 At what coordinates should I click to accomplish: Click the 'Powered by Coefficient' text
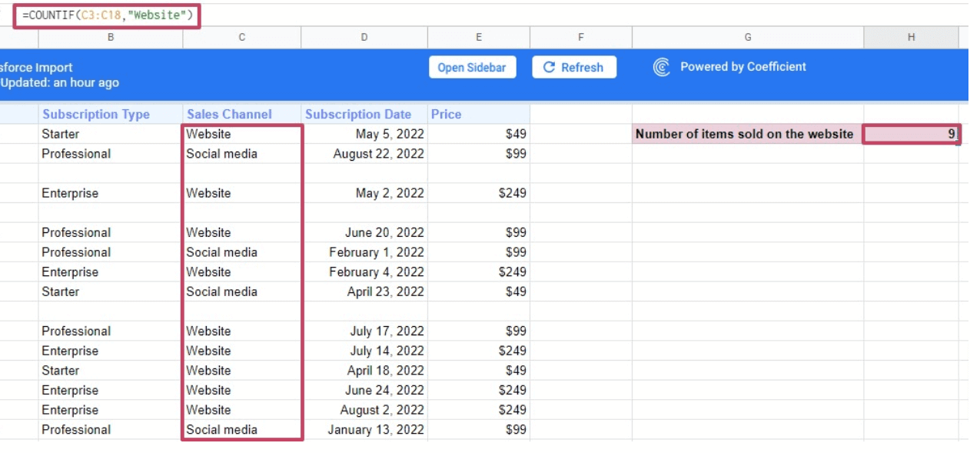pos(742,67)
